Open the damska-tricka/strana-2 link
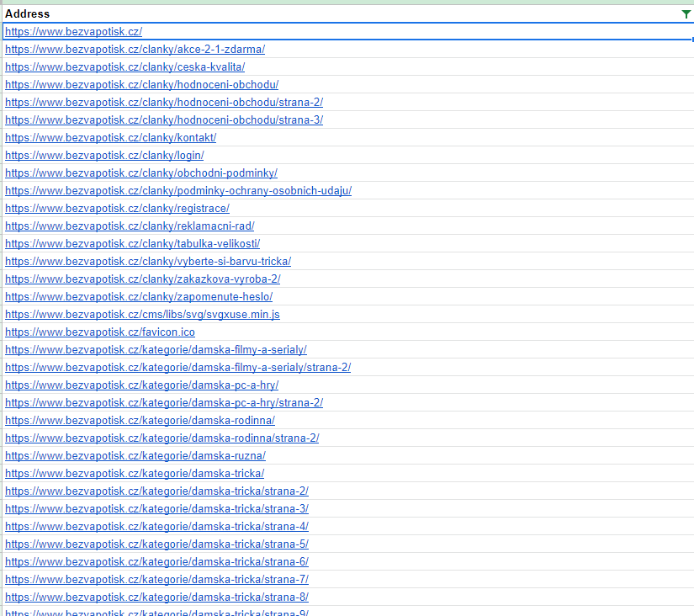Screen dimensions: 694x616 point(156,491)
